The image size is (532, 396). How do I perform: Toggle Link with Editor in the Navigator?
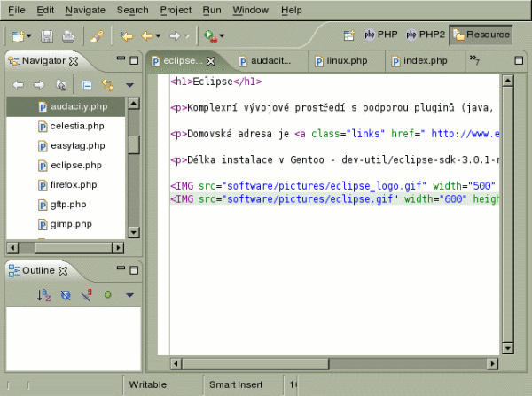coord(108,85)
